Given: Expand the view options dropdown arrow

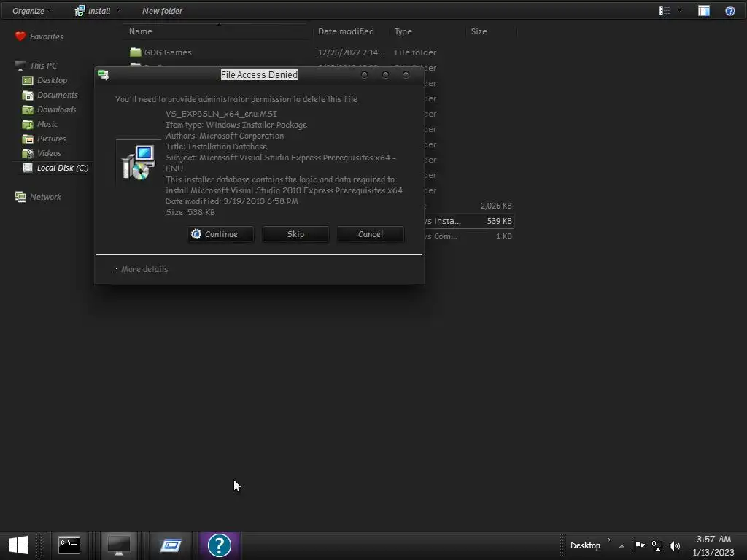Looking at the screenshot, I should 679,10.
